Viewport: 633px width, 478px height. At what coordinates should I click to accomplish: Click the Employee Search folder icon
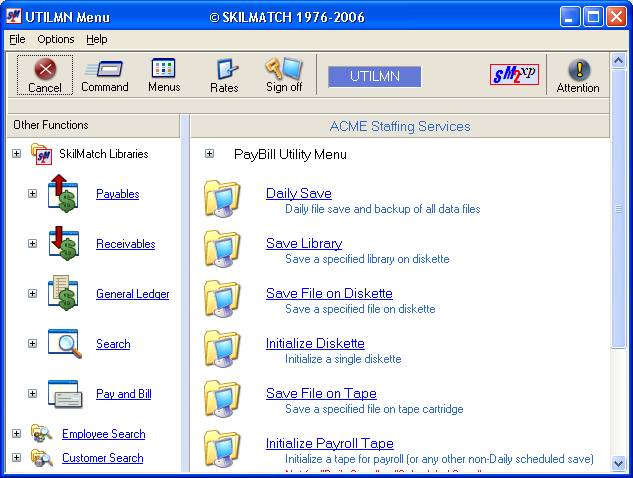click(42, 434)
